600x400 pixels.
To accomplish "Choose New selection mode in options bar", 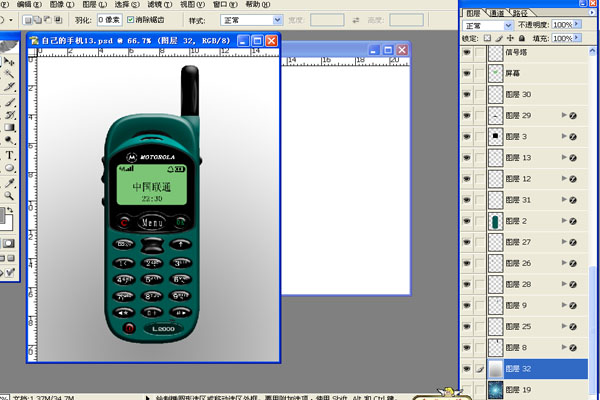I will point(28,20).
